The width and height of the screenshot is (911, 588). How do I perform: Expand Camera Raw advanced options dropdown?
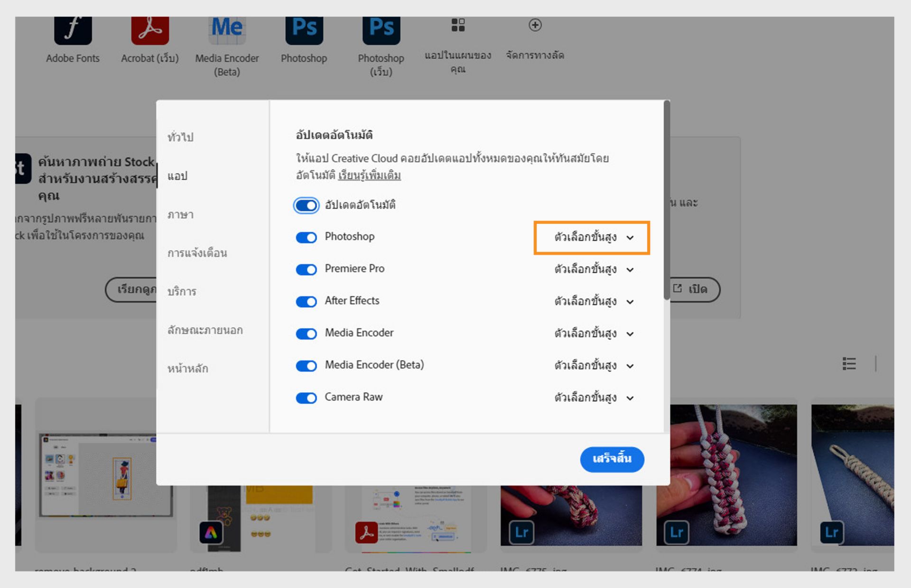593,397
